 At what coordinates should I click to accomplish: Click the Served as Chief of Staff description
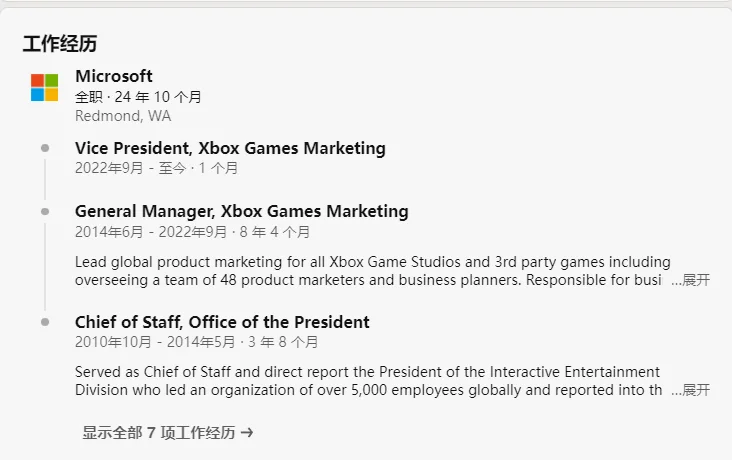[x=368, y=381]
